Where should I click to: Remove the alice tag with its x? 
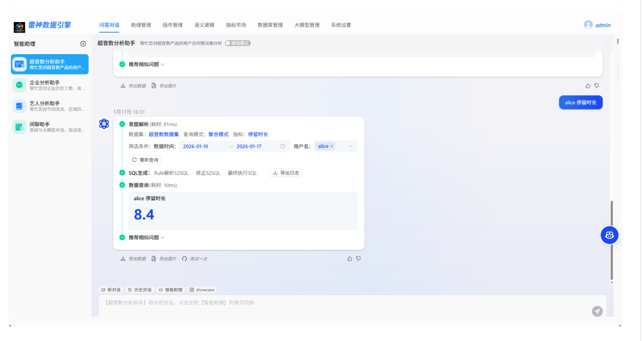tap(332, 146)
